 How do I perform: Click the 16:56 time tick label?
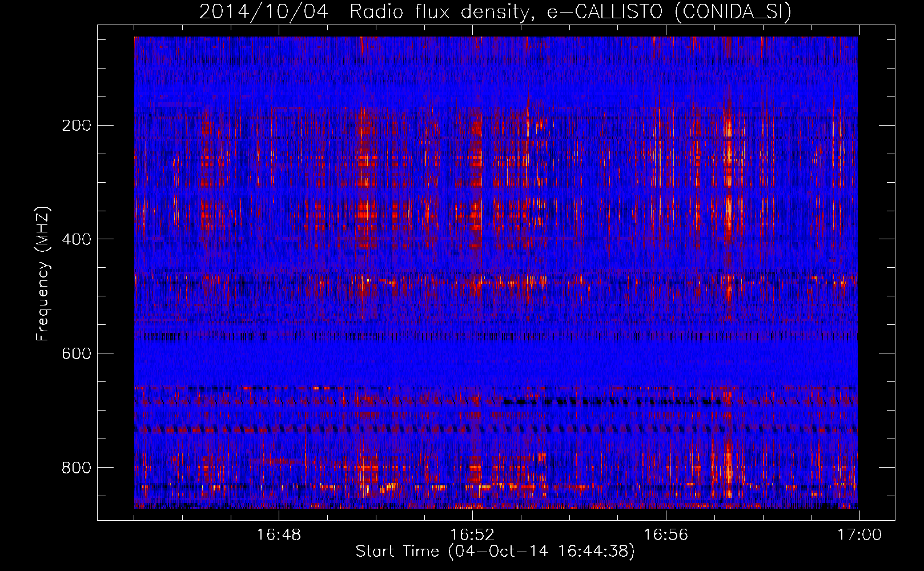666,535
